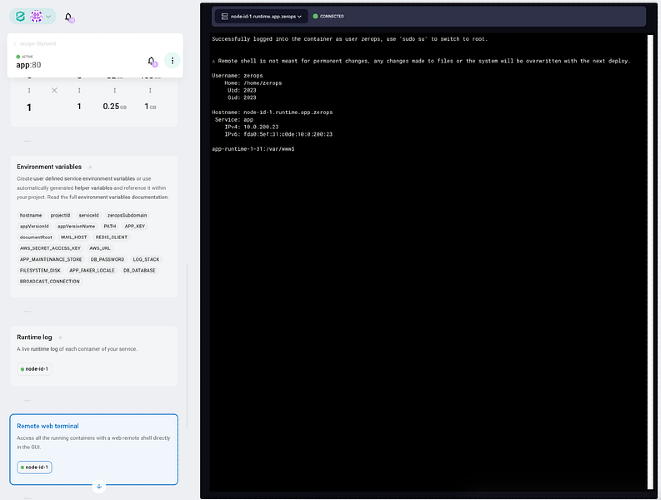Image resolution: width=661 pixels, height=500 pixels.
Task: Select the serviceId variable chip
Action: click(89, 215)
